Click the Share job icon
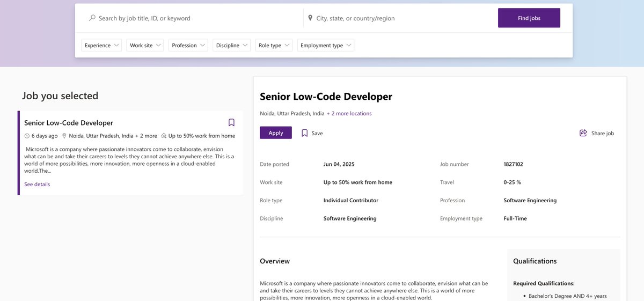 point(583,133)
